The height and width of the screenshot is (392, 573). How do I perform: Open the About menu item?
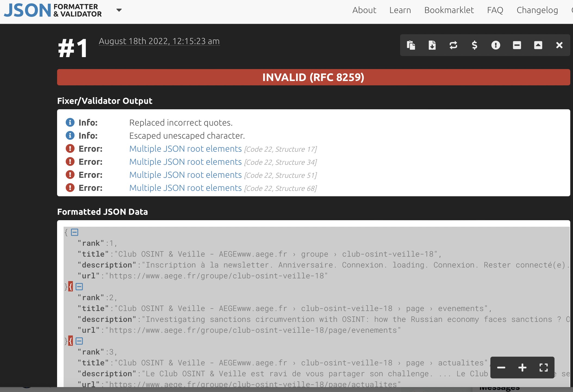point(364,10)
